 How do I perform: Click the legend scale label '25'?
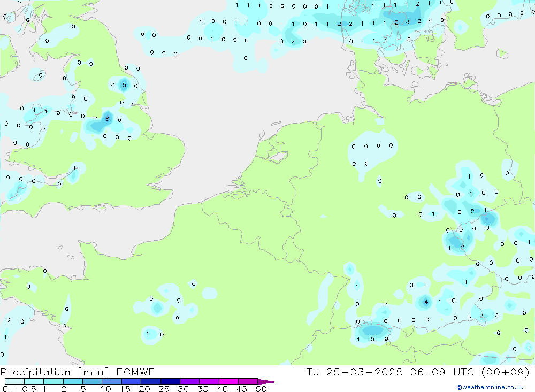(x=164, y=389)
